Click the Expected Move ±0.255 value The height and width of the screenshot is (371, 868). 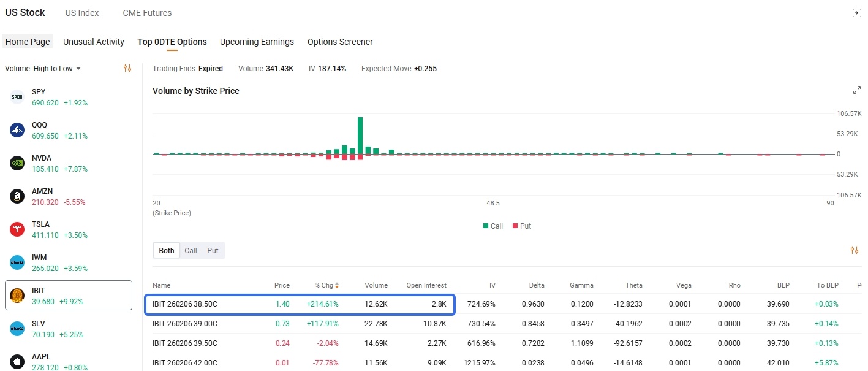(425, 69)
